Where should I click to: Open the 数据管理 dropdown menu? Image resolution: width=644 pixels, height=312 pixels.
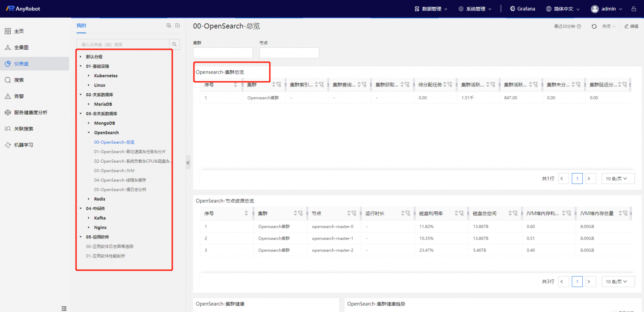click(x=431, y=9)
